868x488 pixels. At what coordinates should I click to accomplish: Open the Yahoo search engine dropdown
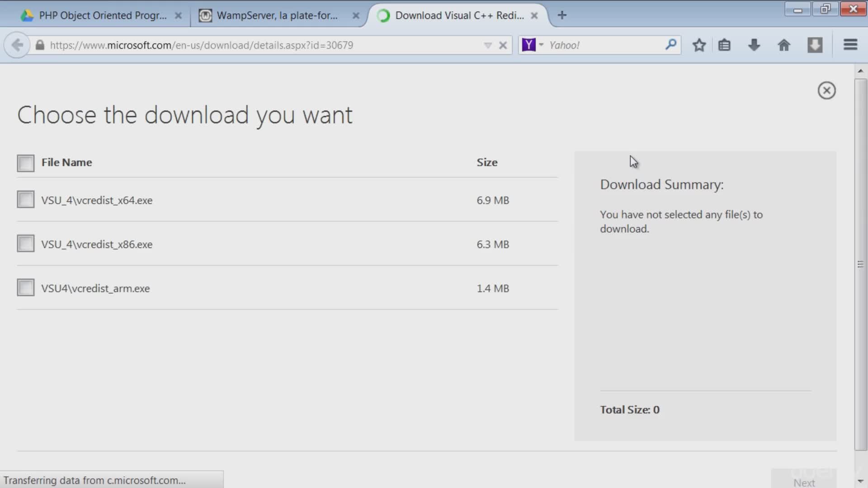[x=541, y=45]
